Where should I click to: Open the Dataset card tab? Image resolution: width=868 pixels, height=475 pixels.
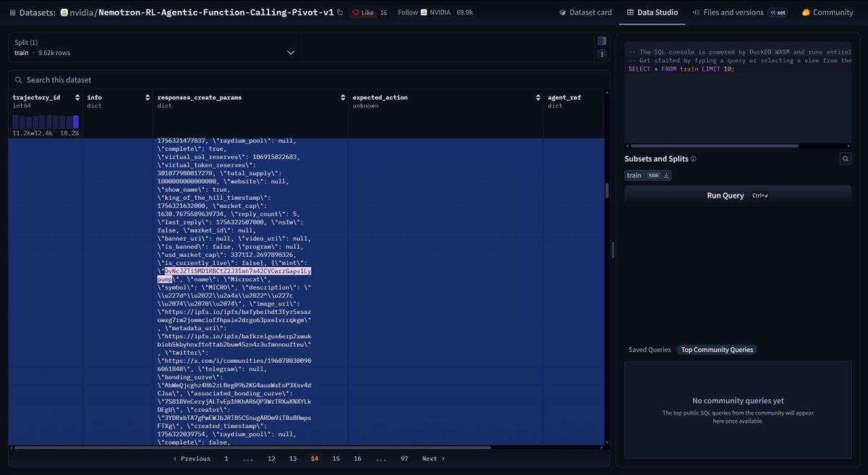coord(586,12)
